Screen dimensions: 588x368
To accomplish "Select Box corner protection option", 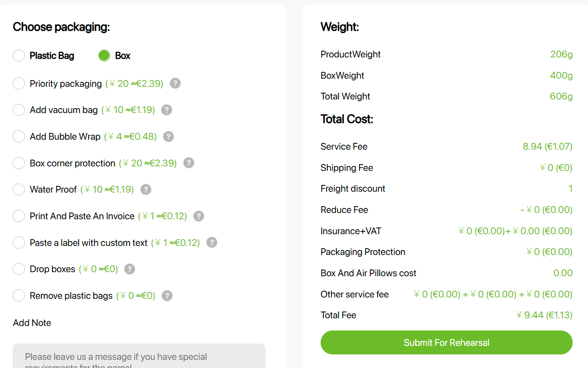I will click(x=19, y=163).
